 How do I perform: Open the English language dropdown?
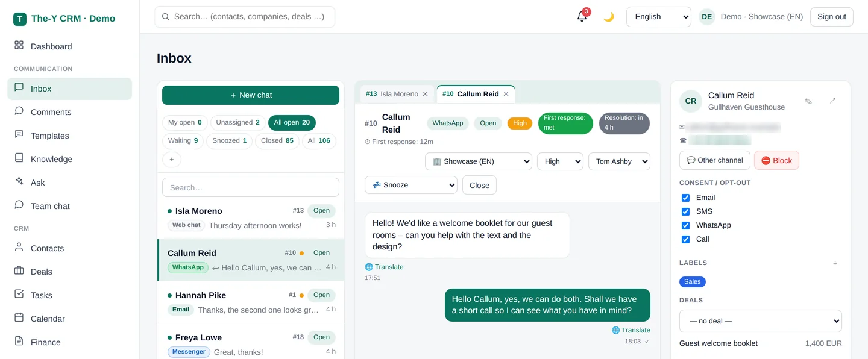point(659,17)
